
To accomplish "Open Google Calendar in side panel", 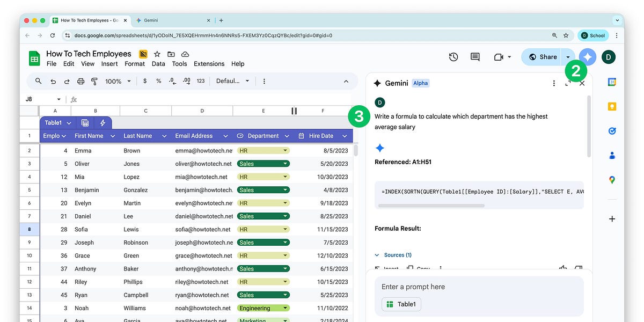I will [x=612, y=82].
